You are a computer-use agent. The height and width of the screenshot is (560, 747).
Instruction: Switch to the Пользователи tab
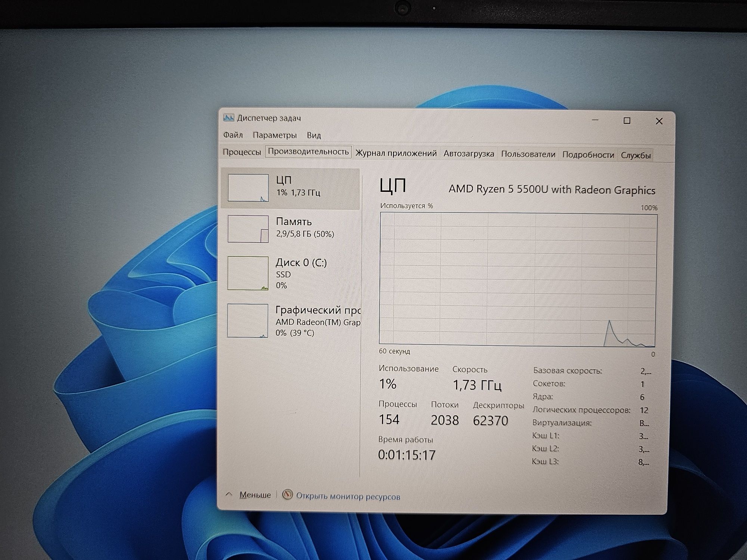coord(528,154)
